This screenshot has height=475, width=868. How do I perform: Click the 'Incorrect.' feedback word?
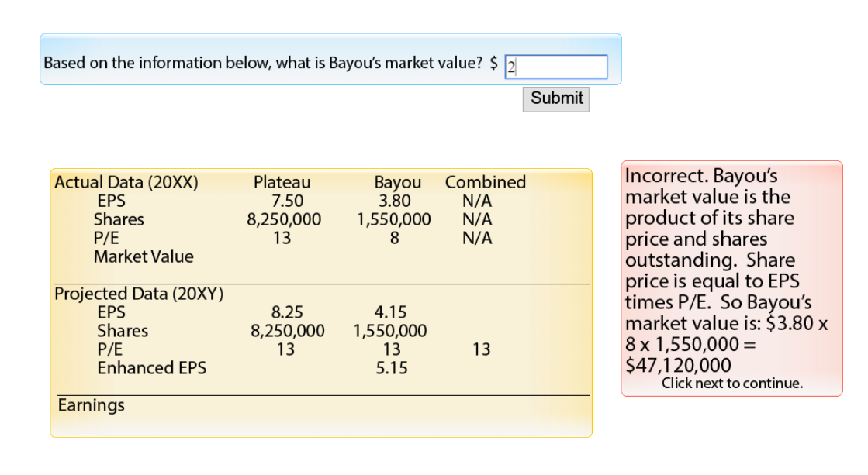pyautogui.click(x=666, y=175)
